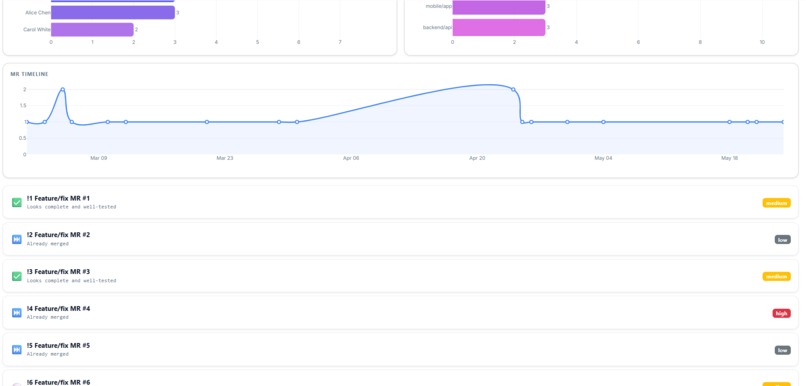Click the green checkmark icon for MR #1

pyautogui.click(x=16, y=203)
